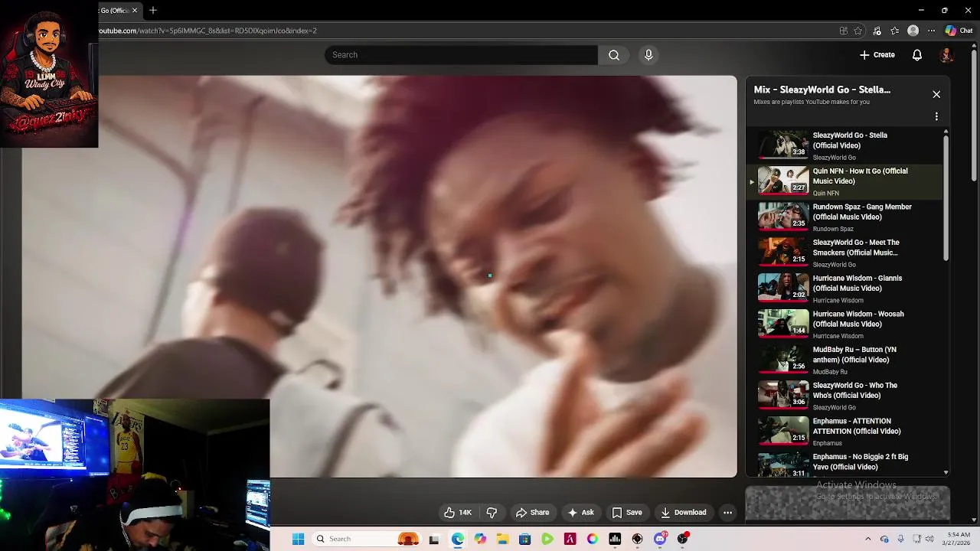Save the video to a playlist
This screenshot has width=980, height=551.
click(x=626, y=513)
